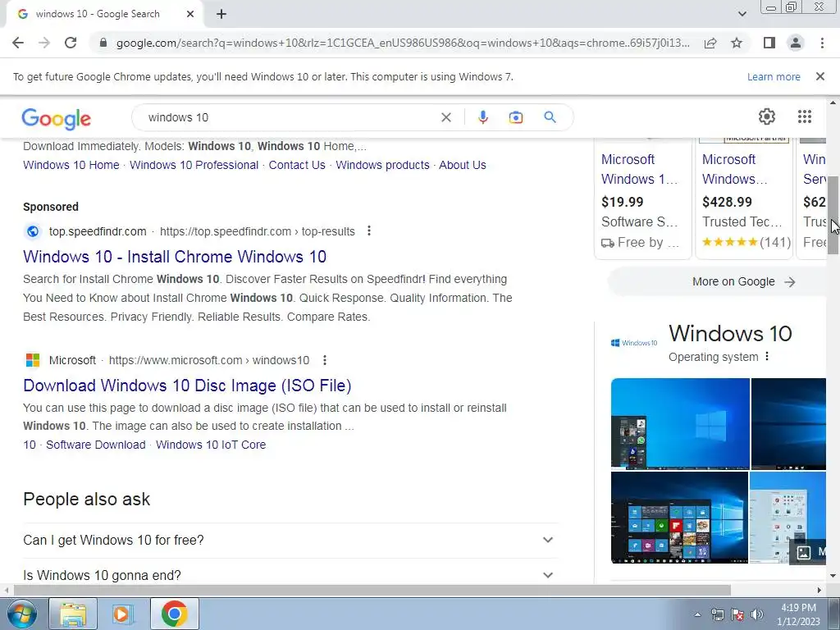Click the scroll-down arrow of vertical scrollbar
Screen dimensions: 840x630
coord(833,576)
